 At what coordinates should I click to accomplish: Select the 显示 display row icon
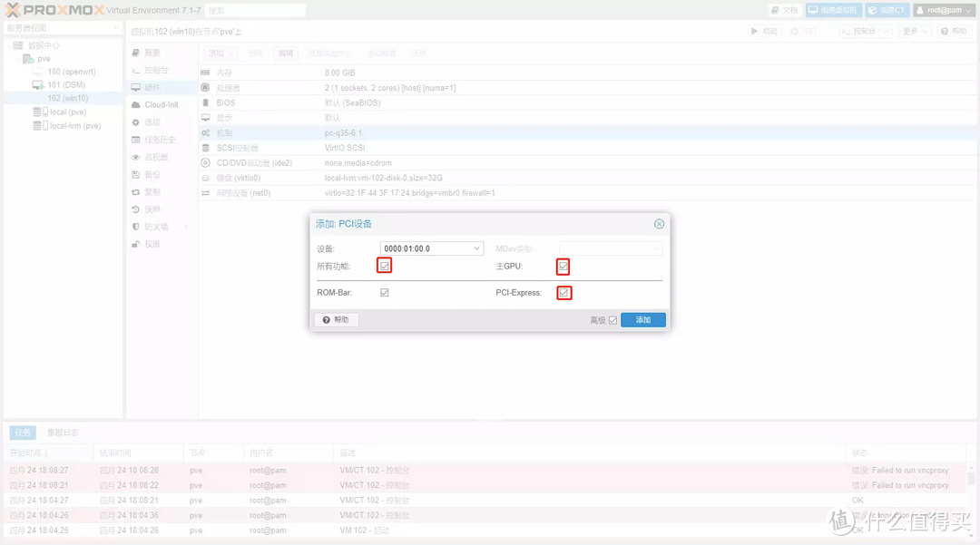point(206,118)
